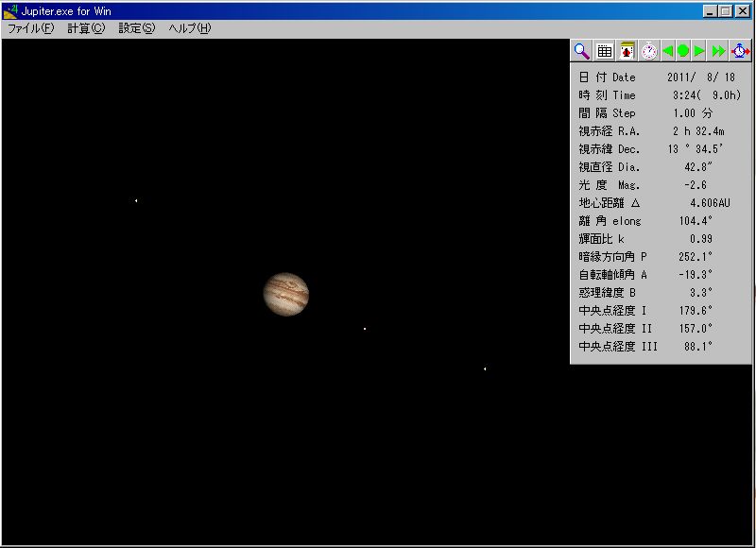Click the Dia. value 42.8"
This screenshot has height=548, width=756.
point(698,167)
